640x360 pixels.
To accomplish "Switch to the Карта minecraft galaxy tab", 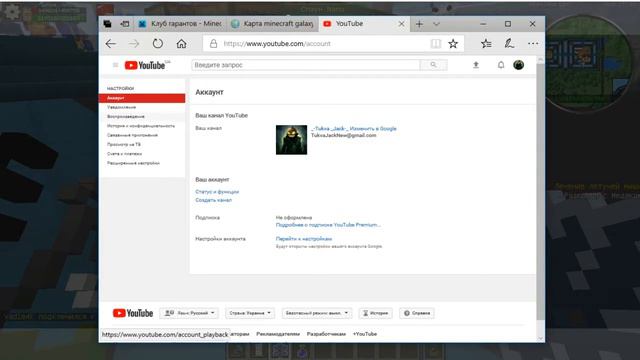I will click(273, 24).
